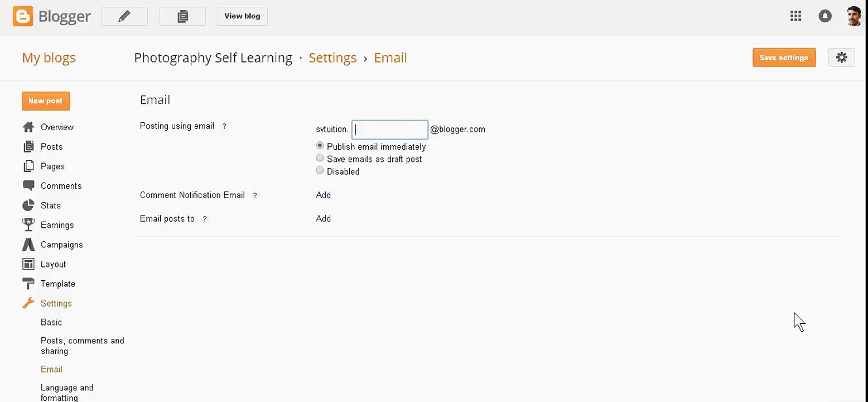This screenshot has width=868, height=402.
Task: Open the gear options menu
Action: (841, 58)
